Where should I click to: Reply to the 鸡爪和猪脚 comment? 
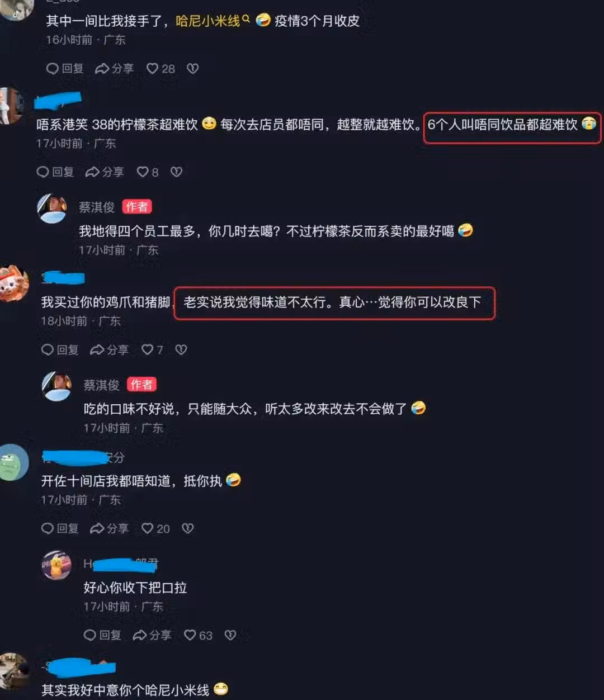(60, 350)
